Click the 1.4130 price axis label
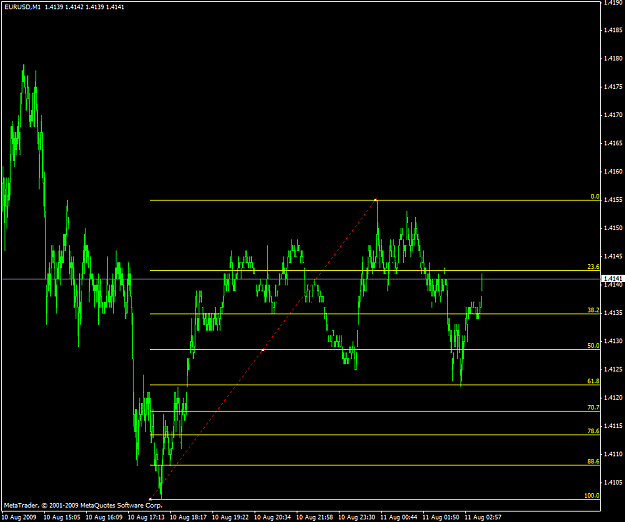This screenshot has height=522, width=625. [613, 341]
